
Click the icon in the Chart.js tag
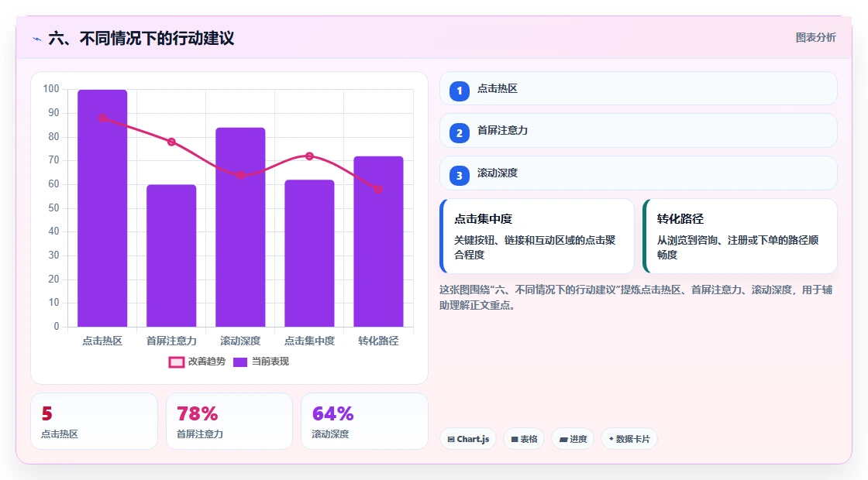(x=451, y=439)
